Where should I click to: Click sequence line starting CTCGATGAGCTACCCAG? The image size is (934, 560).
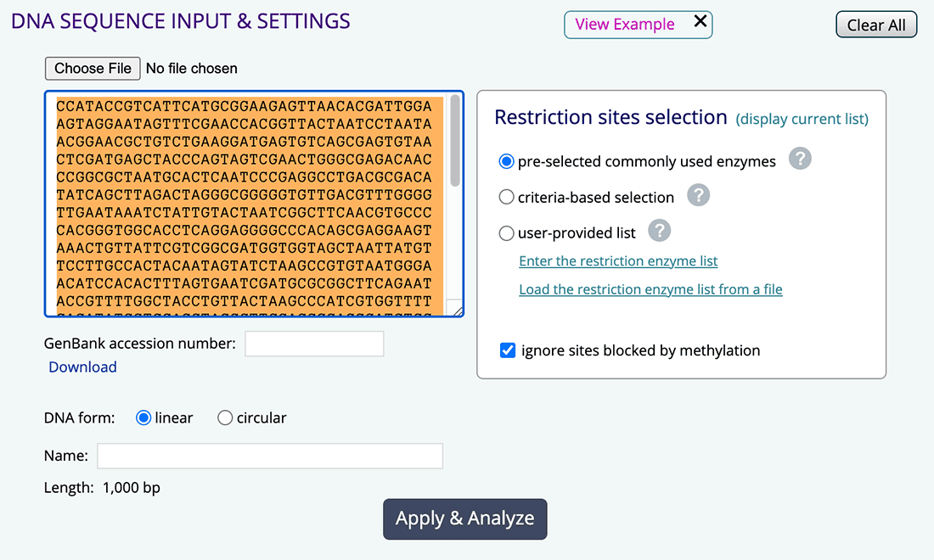point(245,160)
